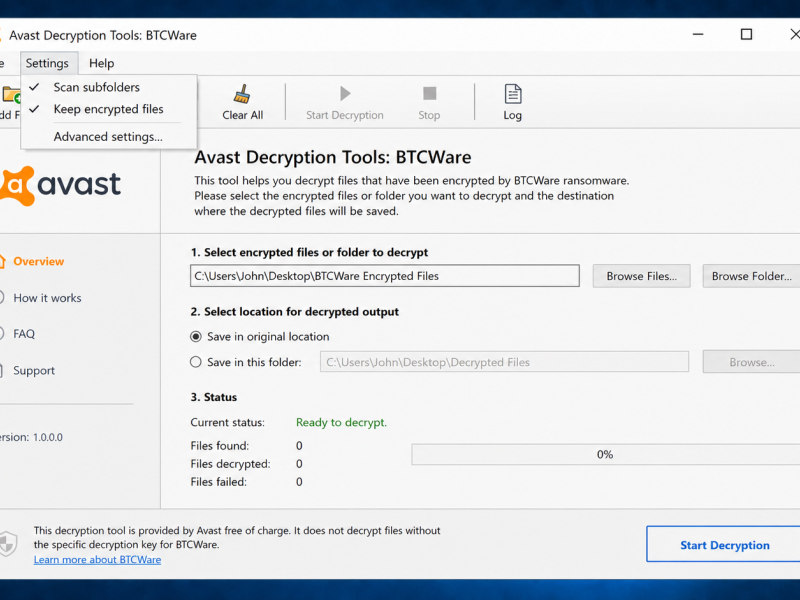Open the Help menu

pos(102,63)
